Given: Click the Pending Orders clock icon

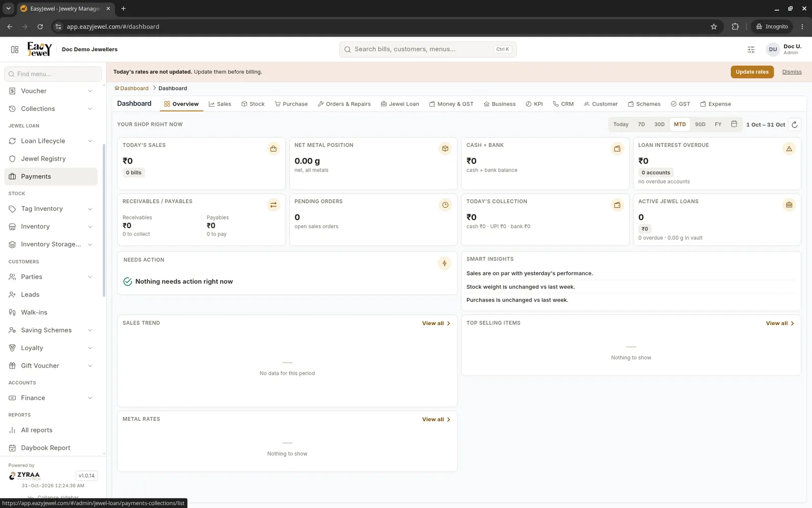Looking at the screenshot, I should point(445,205).
